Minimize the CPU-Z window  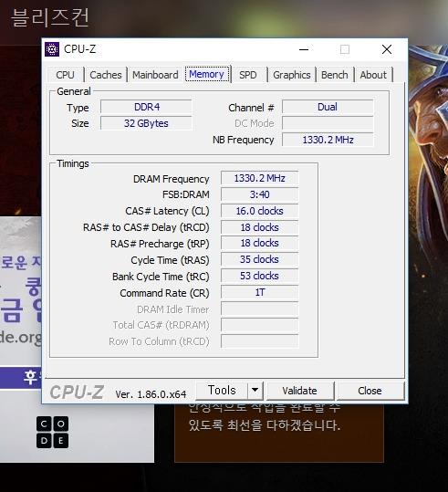click(304, 49)
